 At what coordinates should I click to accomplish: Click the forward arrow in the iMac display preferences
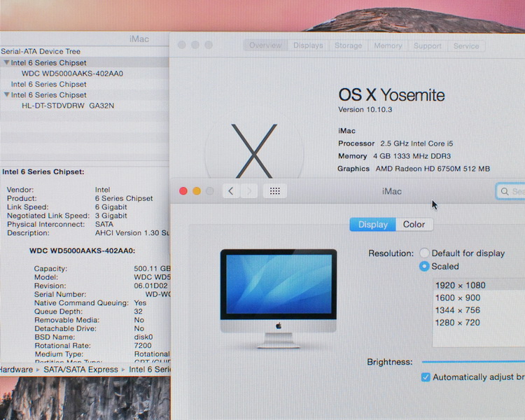[248, 191]
